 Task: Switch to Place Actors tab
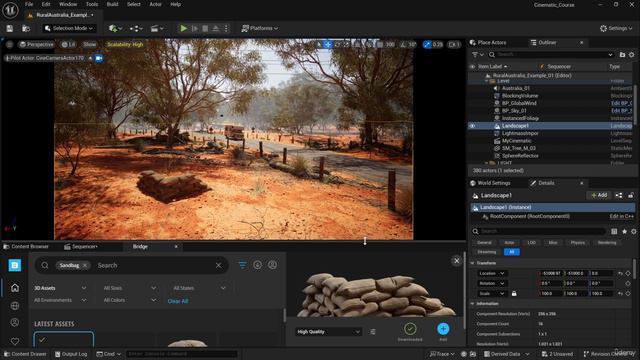(488, 42)
